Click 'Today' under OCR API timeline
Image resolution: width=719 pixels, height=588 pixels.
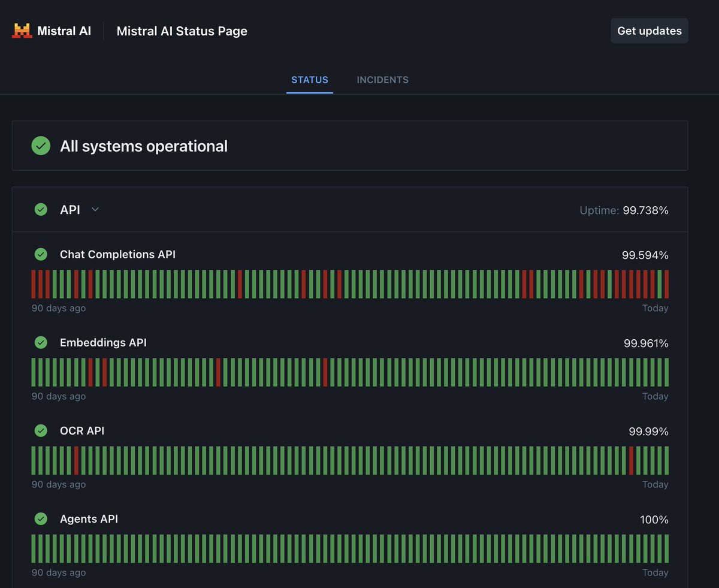click(655, 484)
